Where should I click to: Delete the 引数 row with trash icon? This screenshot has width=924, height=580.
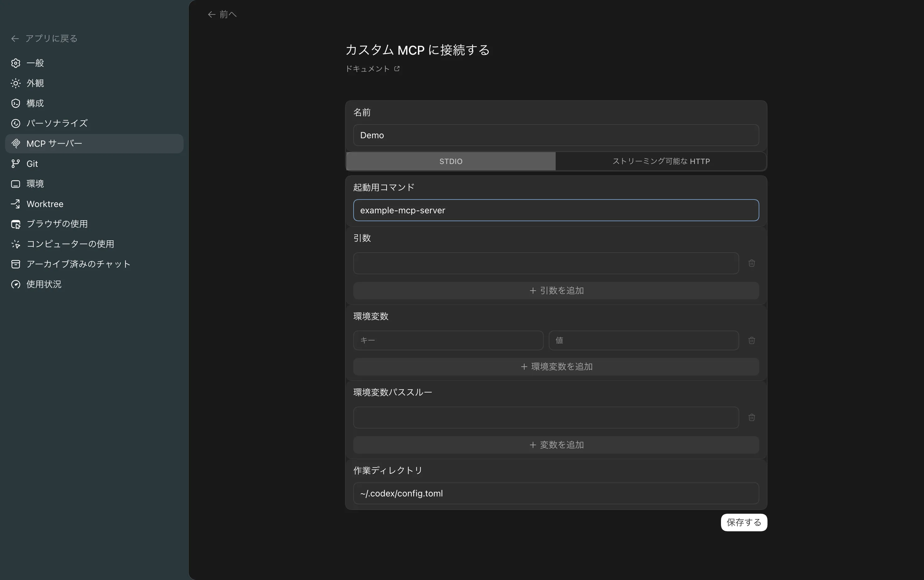pyautogui.click(x=752, y=263)
